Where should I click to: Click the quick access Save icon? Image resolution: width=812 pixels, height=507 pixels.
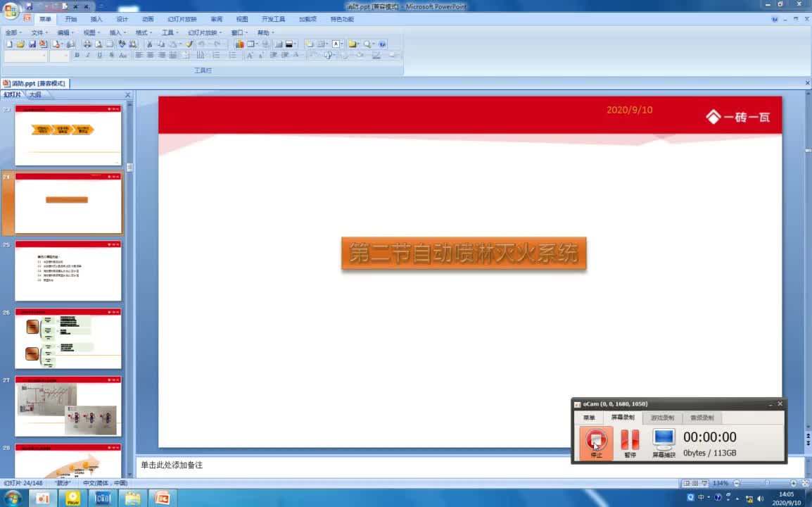coord(29,6)
